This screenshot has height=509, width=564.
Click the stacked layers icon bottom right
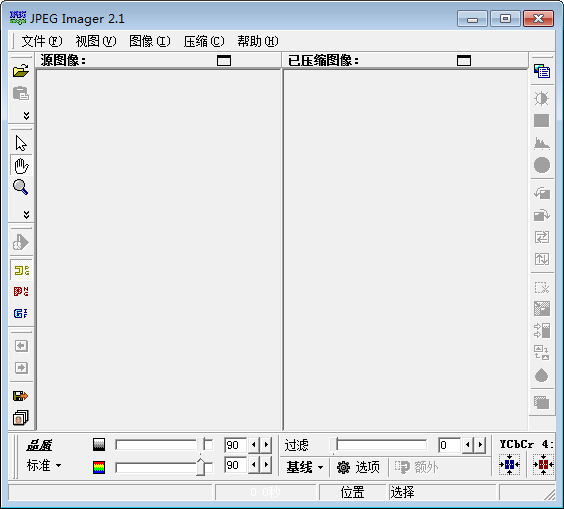pos(542,402)
